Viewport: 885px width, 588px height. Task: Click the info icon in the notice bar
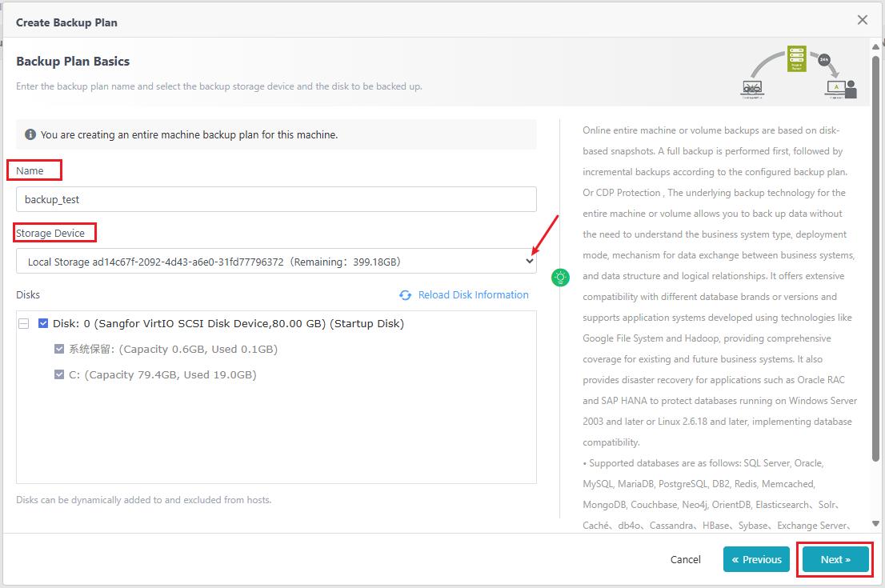coord(30,134)
